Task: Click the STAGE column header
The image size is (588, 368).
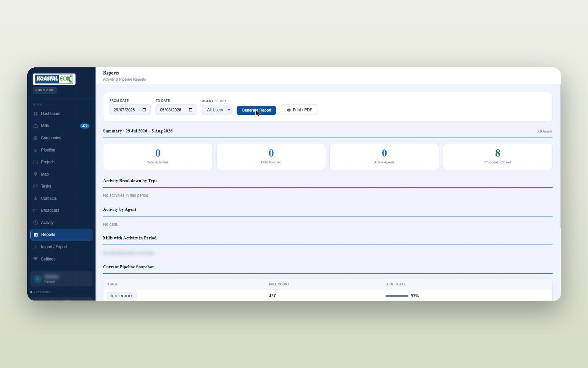Action: click(x=112, y=284)
